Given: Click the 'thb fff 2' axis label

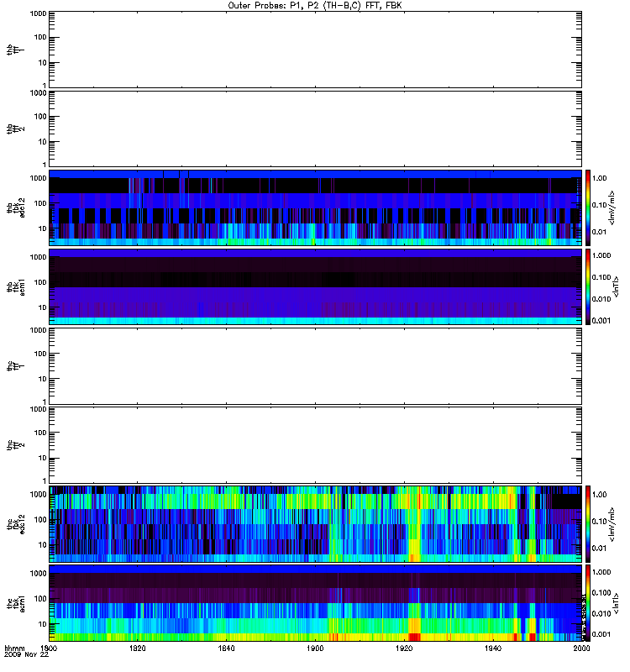Looking at the screenshot, I should click(15, 129).
